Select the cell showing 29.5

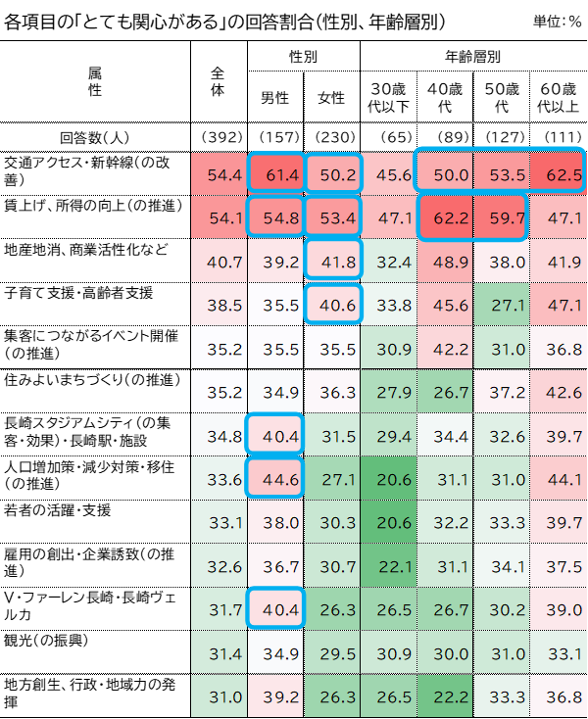pyautogui.click(x=332, y=653)
